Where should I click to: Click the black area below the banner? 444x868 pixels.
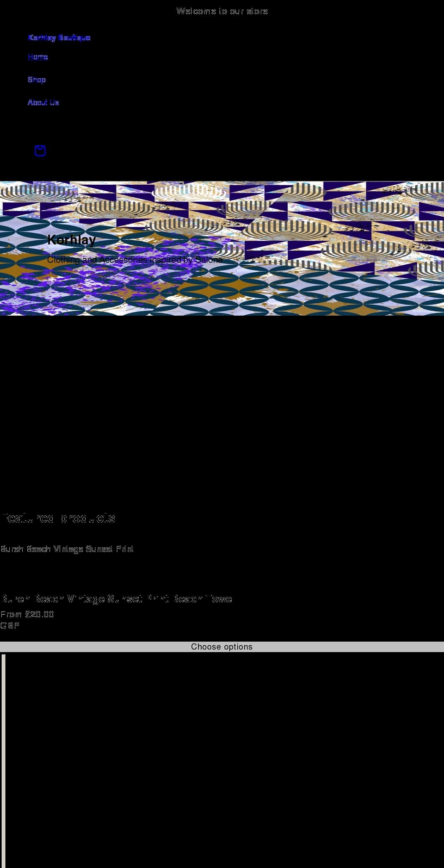pyautogui.click(x=222, y=407)
